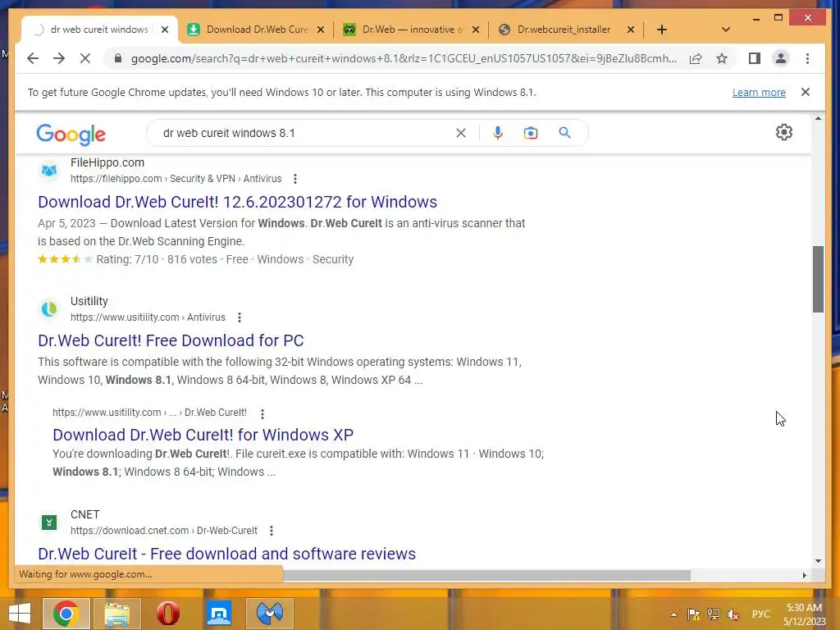Open 'Dr.Web CureIt! Free Download for PC'
This screenshot has height=630, width=840.
pyautogui.click(x=171, y=340)
